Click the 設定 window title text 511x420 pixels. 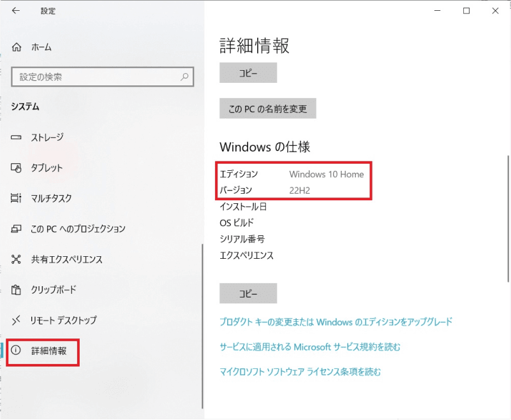48,11
